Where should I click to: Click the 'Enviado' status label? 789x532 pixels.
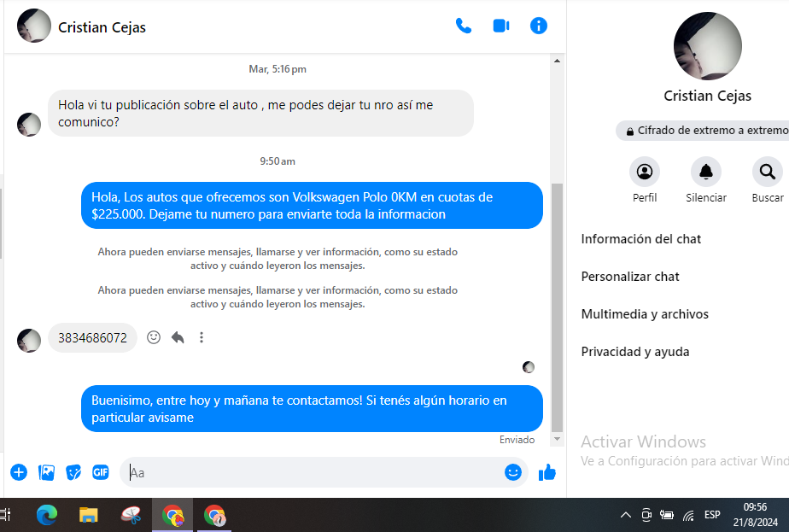(517, 440)
